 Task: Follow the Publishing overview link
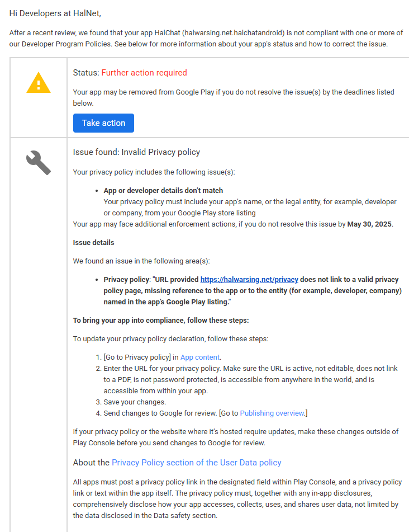tap(272, 413)
